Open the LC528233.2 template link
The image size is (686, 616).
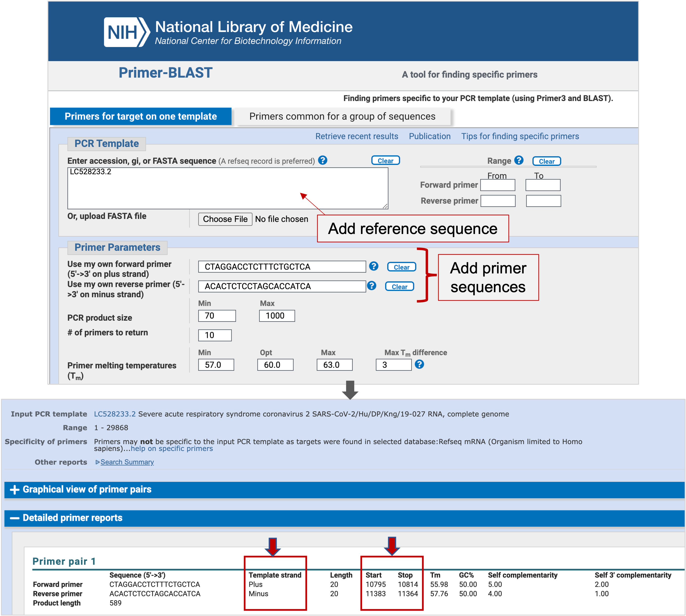pyautogui.click(x=114, y=414)
